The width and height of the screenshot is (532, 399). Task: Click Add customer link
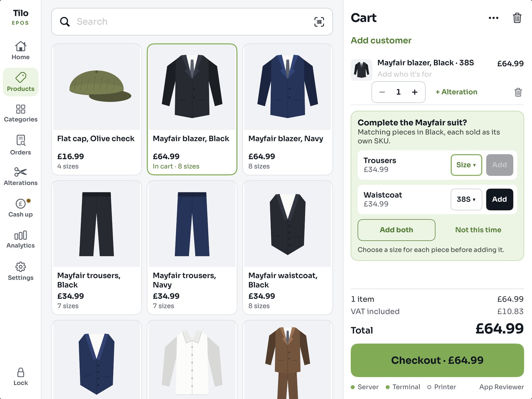tap(381, 41)
